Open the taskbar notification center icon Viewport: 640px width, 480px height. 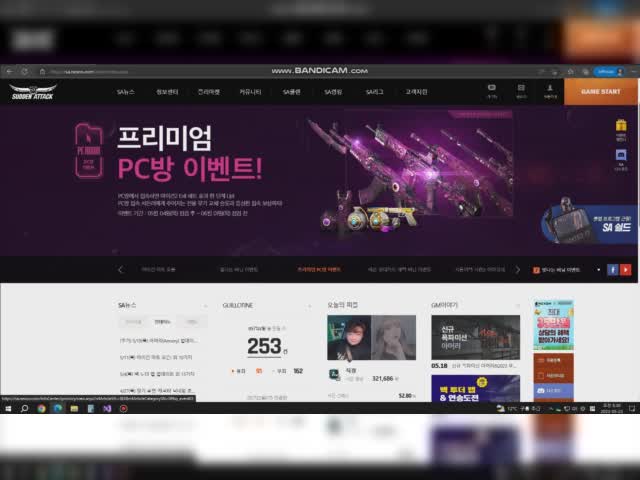point(632,408)
